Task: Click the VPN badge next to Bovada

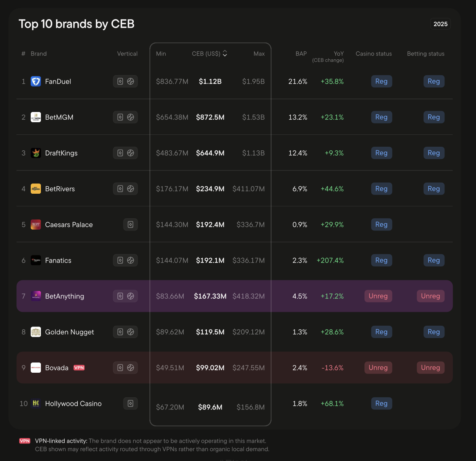Action: [x=79, y=367]
